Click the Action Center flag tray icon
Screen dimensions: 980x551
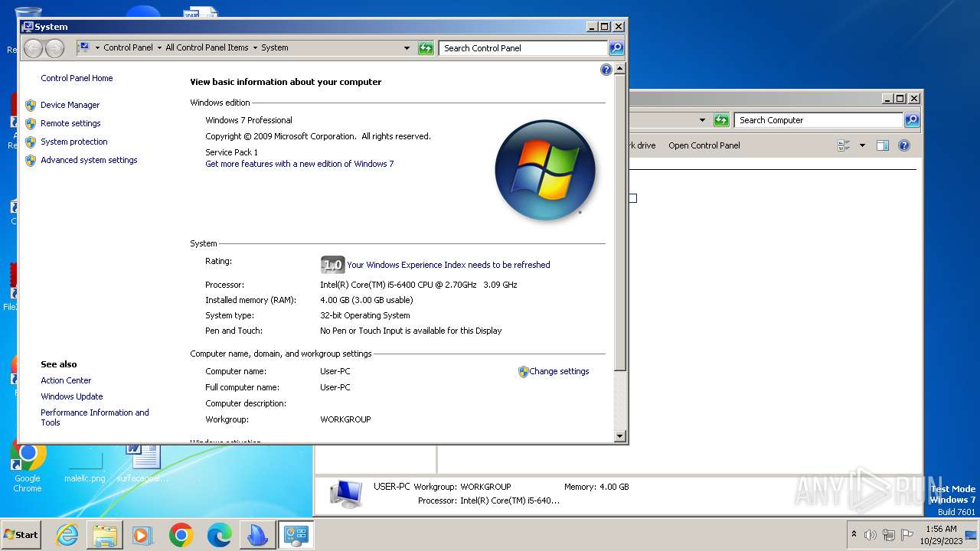pyautogui.click(x=907, y=535)
